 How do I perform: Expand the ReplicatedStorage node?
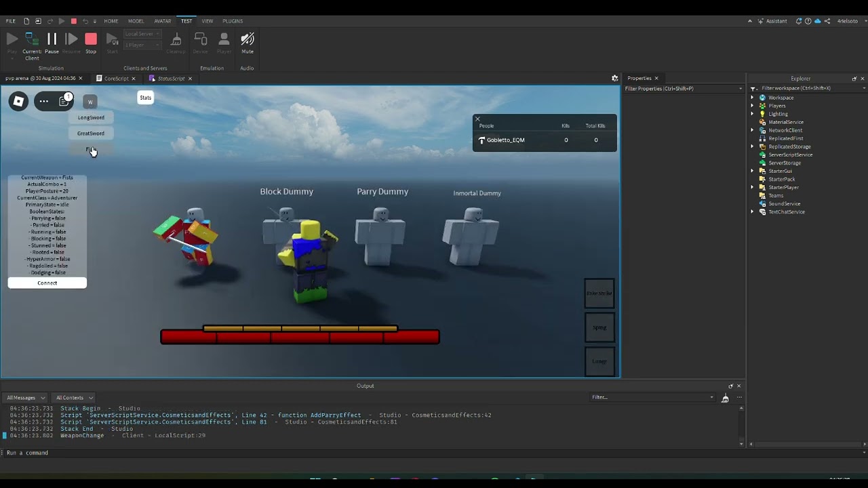pos(752,146)
